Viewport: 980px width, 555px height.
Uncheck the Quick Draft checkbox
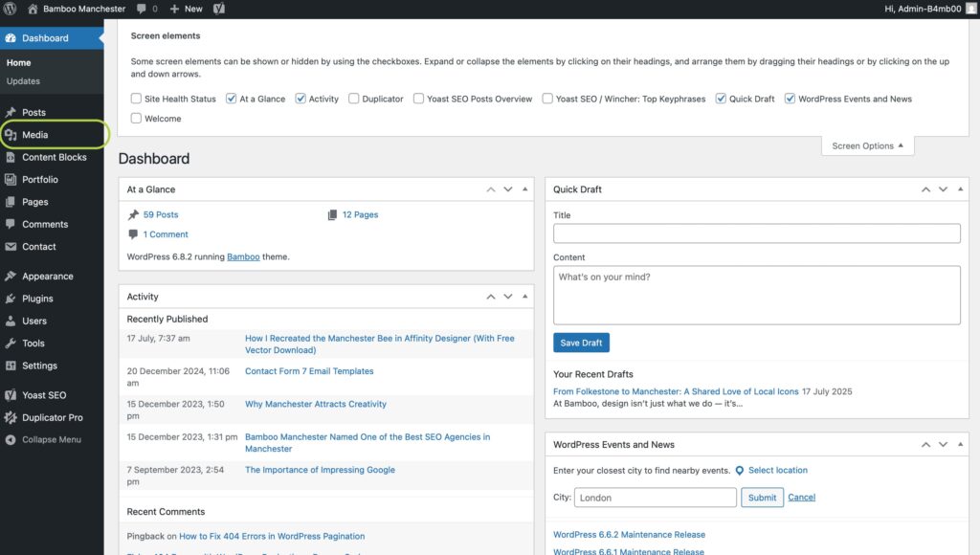click(x=721, y=99)
